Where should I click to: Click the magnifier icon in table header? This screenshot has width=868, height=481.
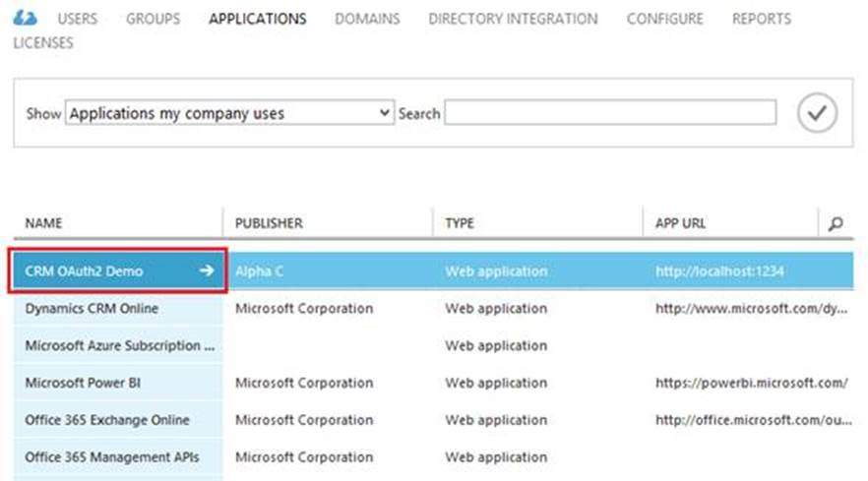coord(836,224)
